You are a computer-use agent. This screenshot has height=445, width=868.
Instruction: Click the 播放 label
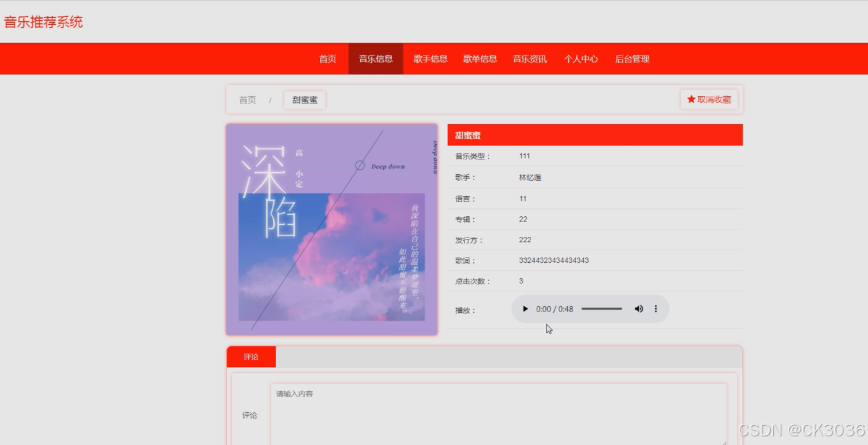(x=465, y=310)
